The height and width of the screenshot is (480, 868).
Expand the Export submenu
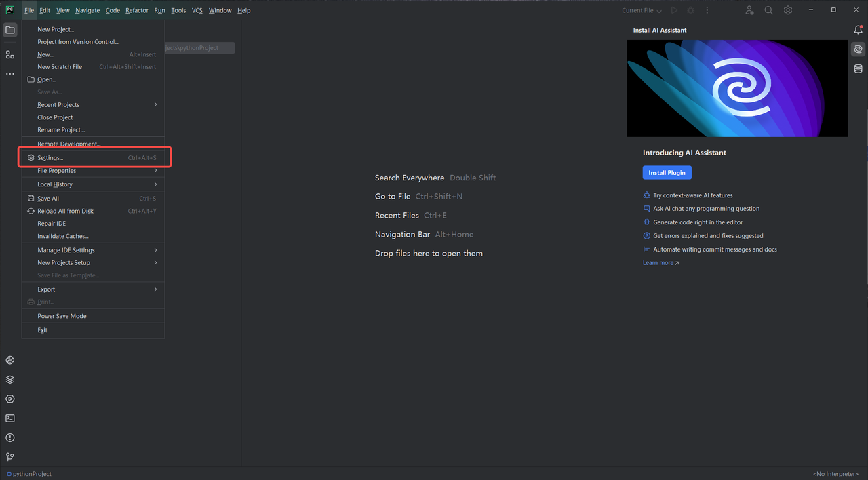pyautogui.click(x=94, y=289)
